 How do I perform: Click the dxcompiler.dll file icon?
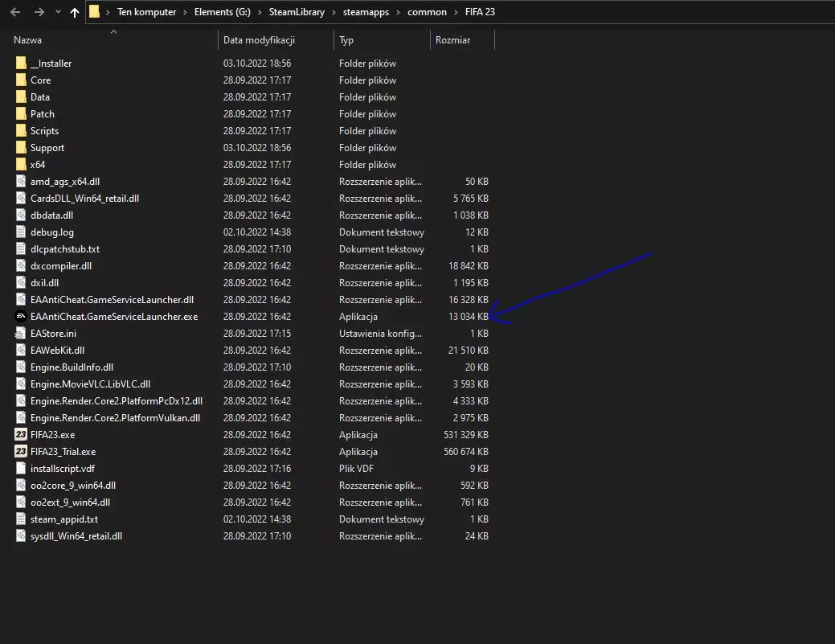tap(21, 266)
